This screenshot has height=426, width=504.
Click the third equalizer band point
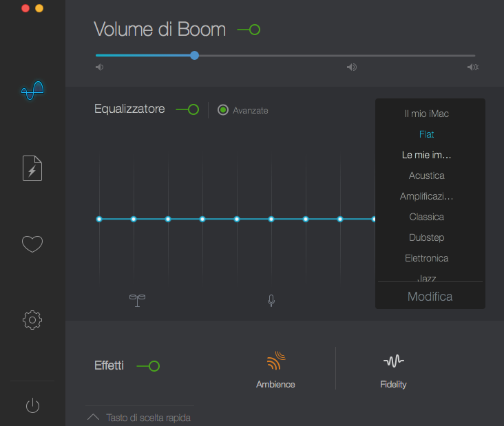click(168, 219)
